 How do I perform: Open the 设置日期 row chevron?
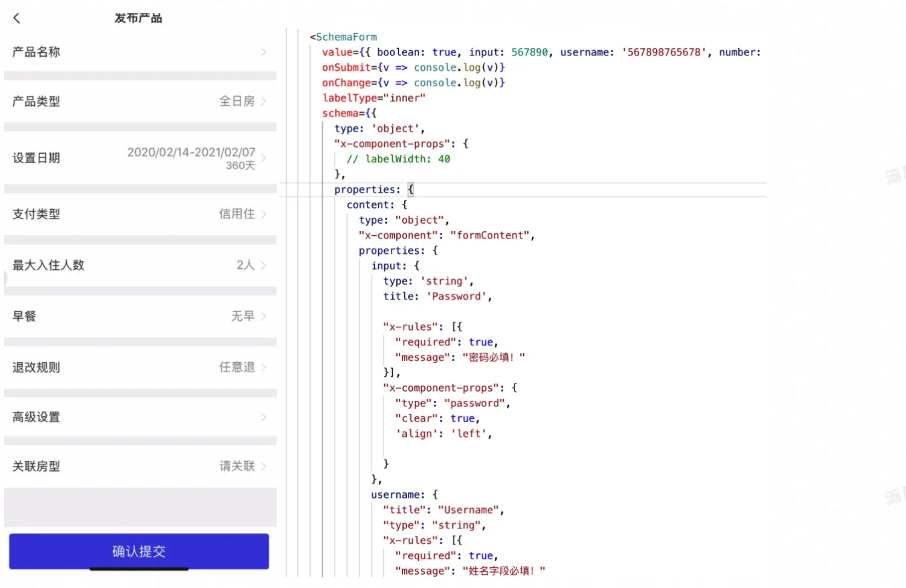263,158
